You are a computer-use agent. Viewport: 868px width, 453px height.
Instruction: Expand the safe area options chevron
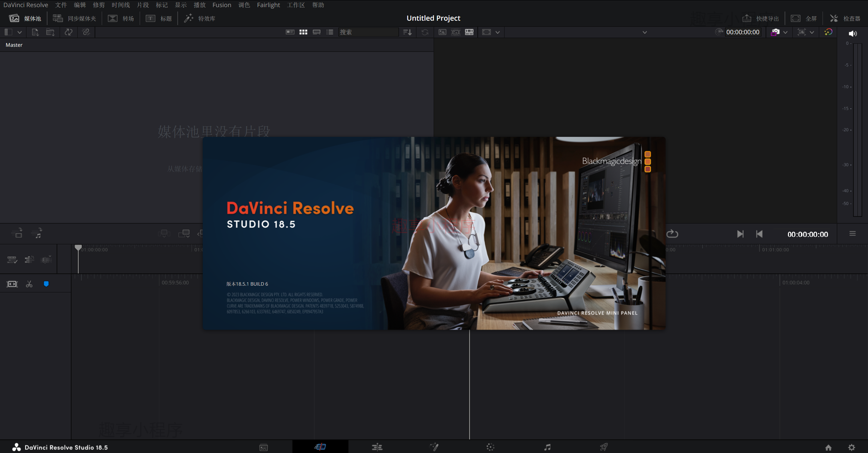pyautogui.click(x=498, y=33)
